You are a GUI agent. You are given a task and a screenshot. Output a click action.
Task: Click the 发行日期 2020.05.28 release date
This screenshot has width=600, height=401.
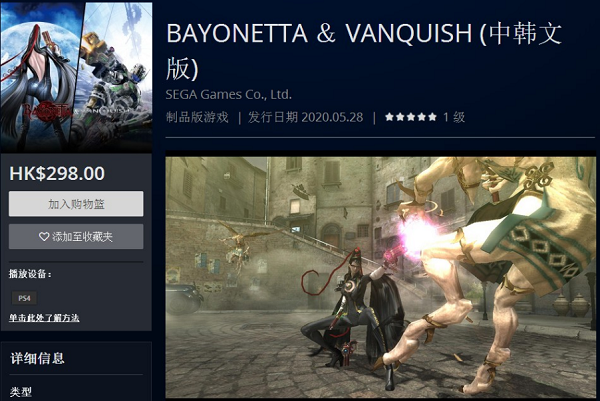click(306, 117)
